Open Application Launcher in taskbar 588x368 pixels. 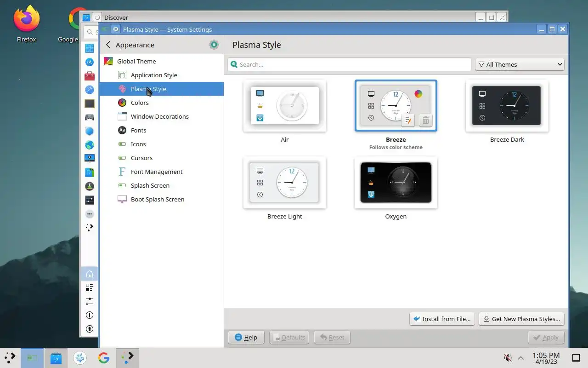click(x=10, y=357)
